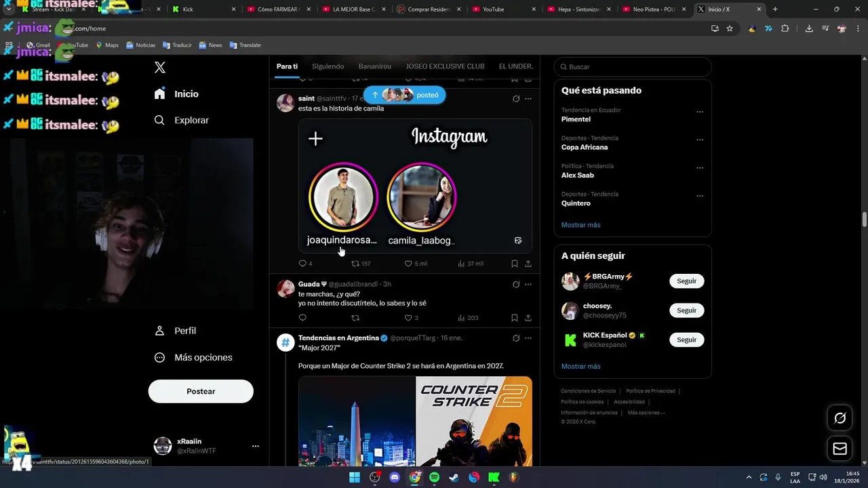Share saint's post

pyautogui.click(x=528, y=264)
